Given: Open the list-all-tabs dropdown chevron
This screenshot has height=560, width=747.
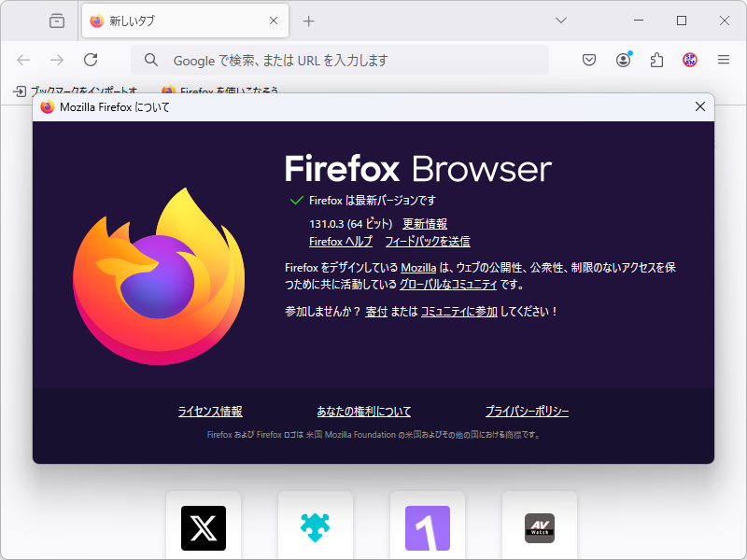Looking at the screenshot, I should 561,21.
